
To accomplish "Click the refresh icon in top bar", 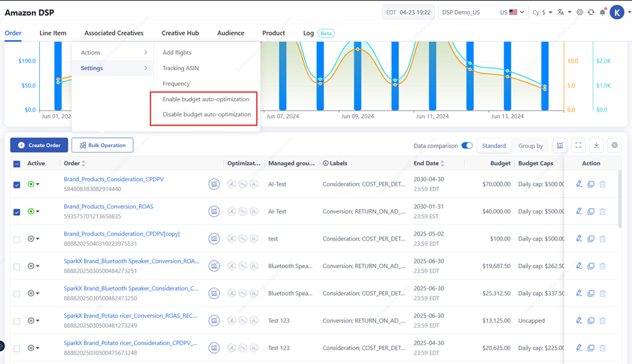I will click(591, 12).
